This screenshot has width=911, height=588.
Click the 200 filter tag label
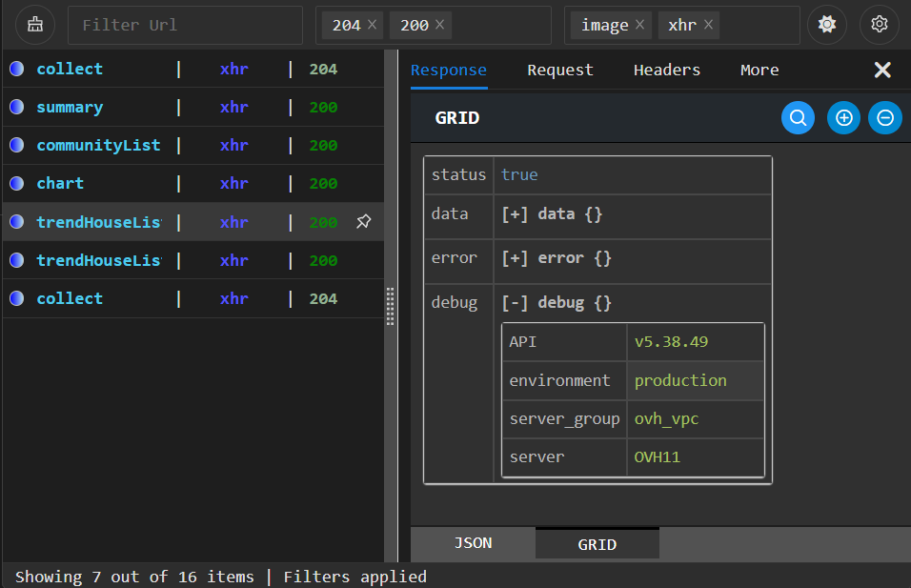[415, 25]
